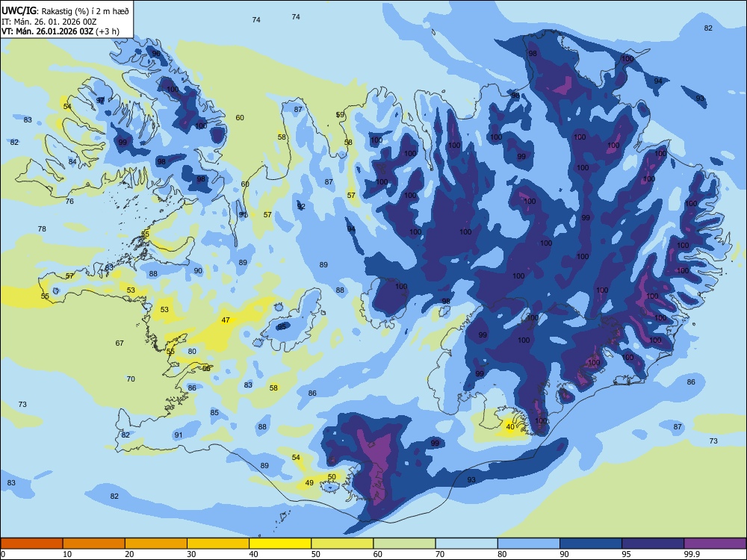Click the humidity value '97' in the Westfjords

(x=101, y=101)
